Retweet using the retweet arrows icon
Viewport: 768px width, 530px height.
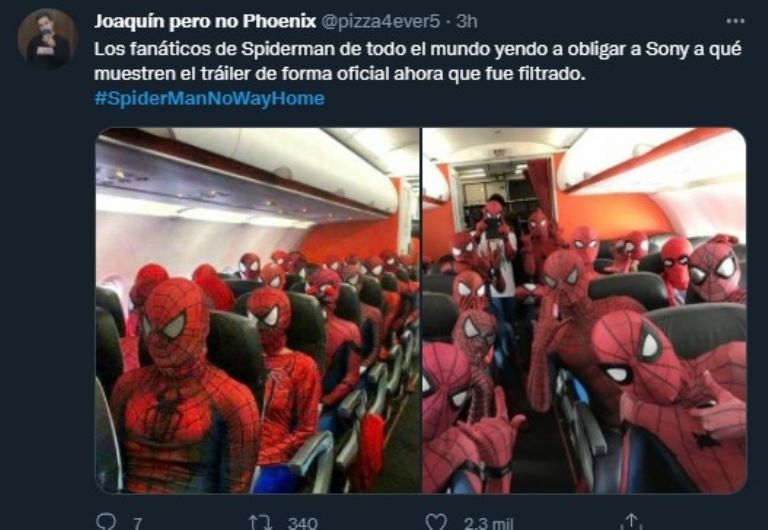coord(260,522)
